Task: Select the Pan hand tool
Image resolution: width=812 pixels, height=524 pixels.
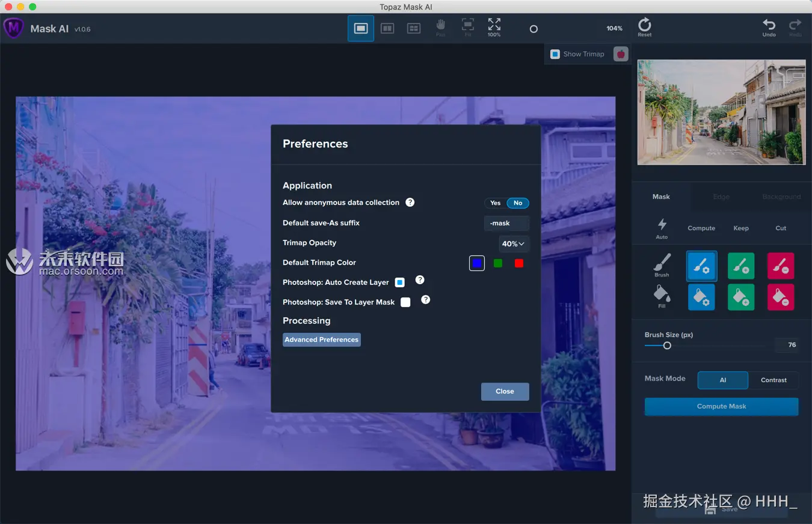Action: coord(440,27)
